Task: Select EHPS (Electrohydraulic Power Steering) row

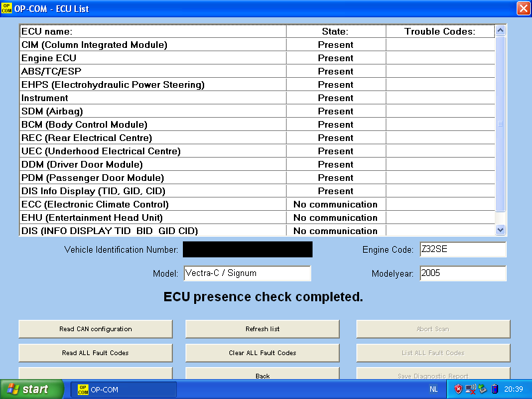Action: pyautogui.click(x=257, y=84)
